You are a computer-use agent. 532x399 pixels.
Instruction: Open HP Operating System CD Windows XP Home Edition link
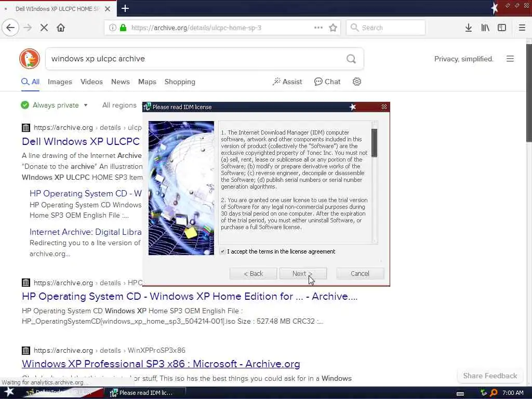[x=190, y=296]
